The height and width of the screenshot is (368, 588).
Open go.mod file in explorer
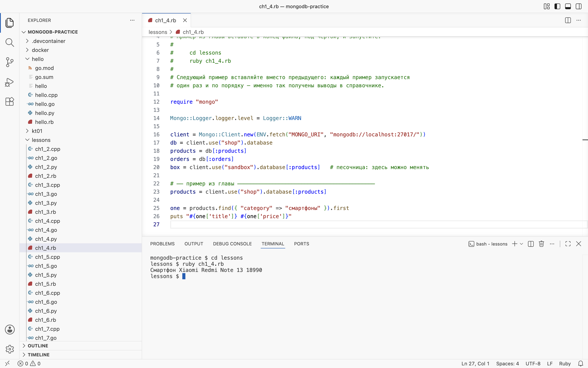click(81, 68)
